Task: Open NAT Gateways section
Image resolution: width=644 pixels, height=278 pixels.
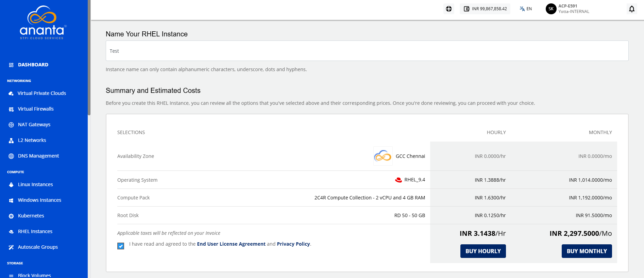Action: pos(34,125)
